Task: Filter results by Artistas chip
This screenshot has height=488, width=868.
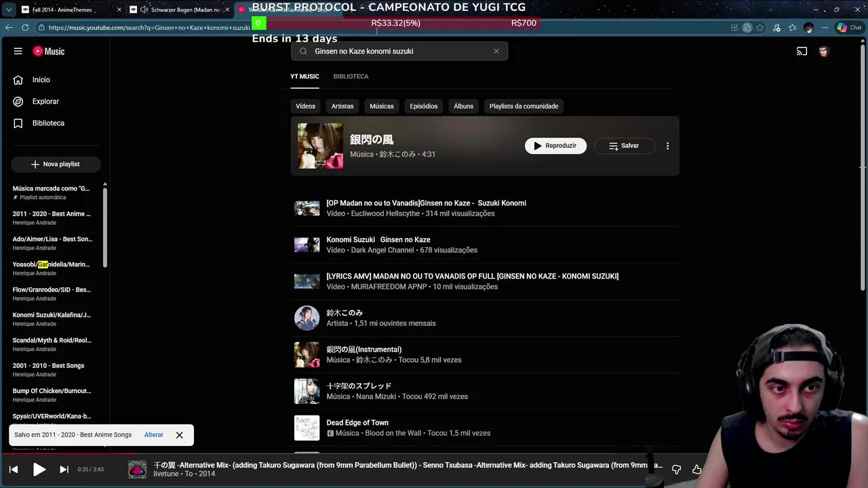Action: 342,106
